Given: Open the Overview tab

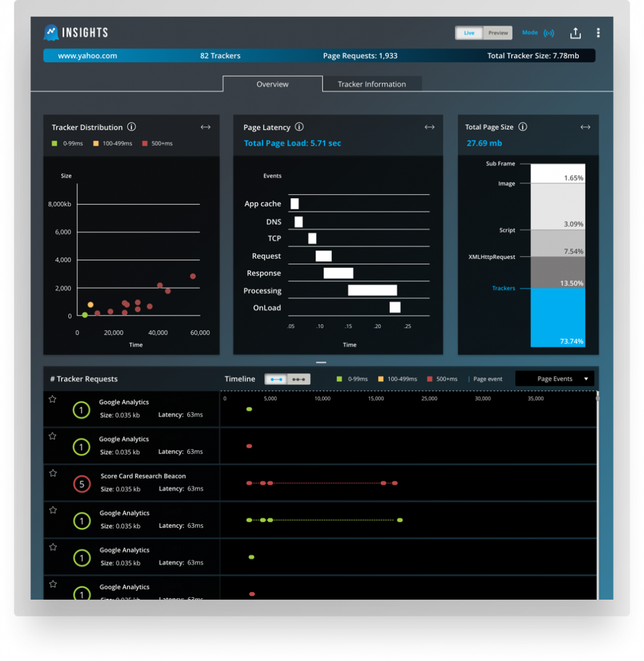Looking at the screenshot, I should tap(273, 84).
